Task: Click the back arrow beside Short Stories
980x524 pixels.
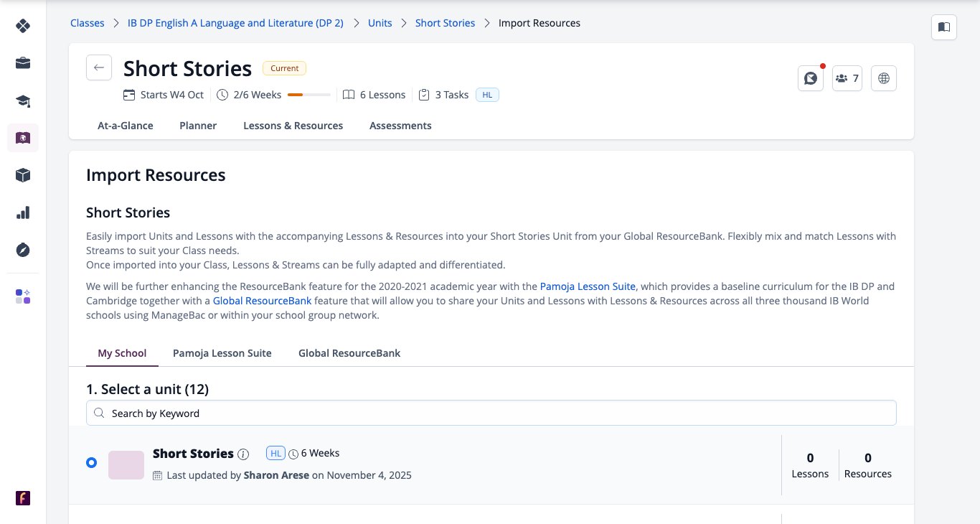Action: click(x=99, y=67)
